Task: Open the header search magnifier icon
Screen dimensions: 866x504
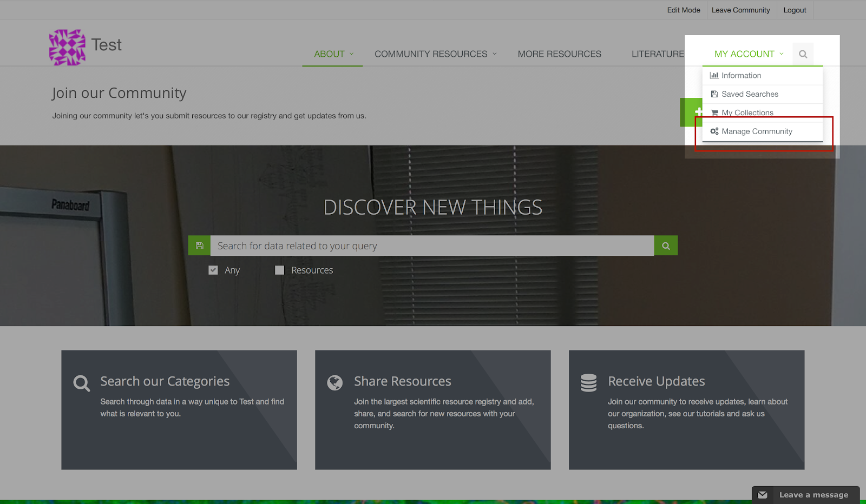Action: coord(803,54)
